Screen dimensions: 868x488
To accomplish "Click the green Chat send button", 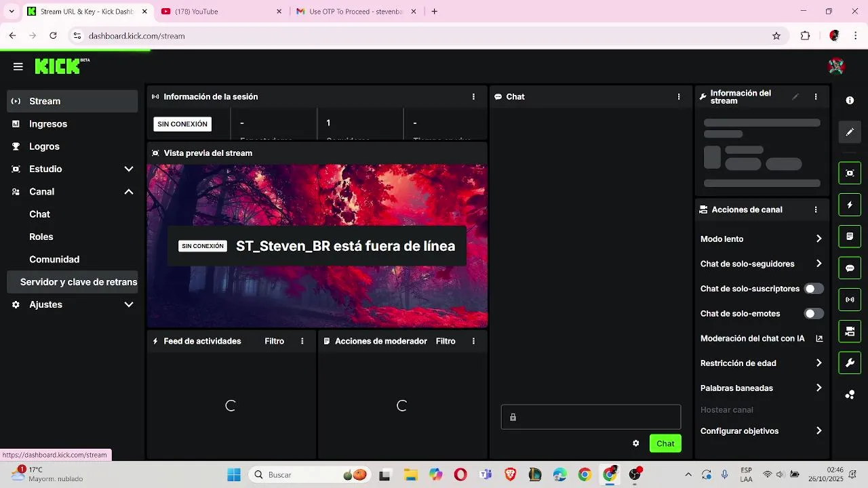I will pyautogui.click(x=665, y=443).
